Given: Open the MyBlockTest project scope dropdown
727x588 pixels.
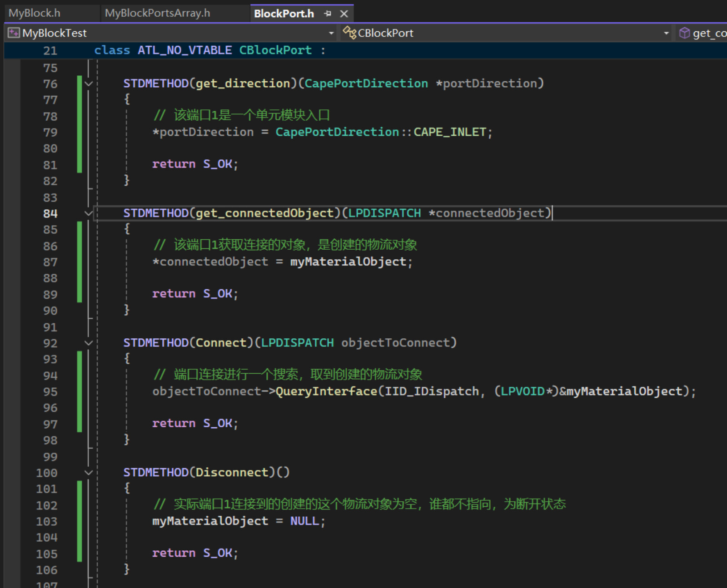Looking at the screenshot, I should tap(331, 33).
